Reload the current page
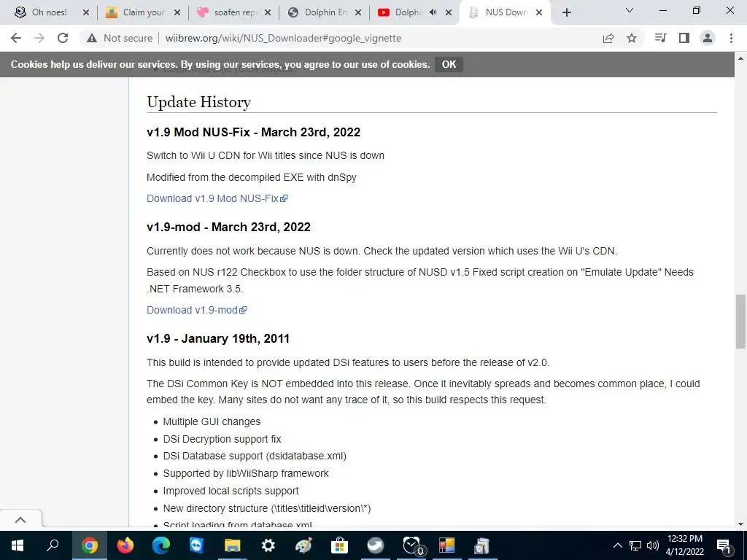Image resolution: width=747 pixels, height=560 pixels. click(x=63, y=38)
